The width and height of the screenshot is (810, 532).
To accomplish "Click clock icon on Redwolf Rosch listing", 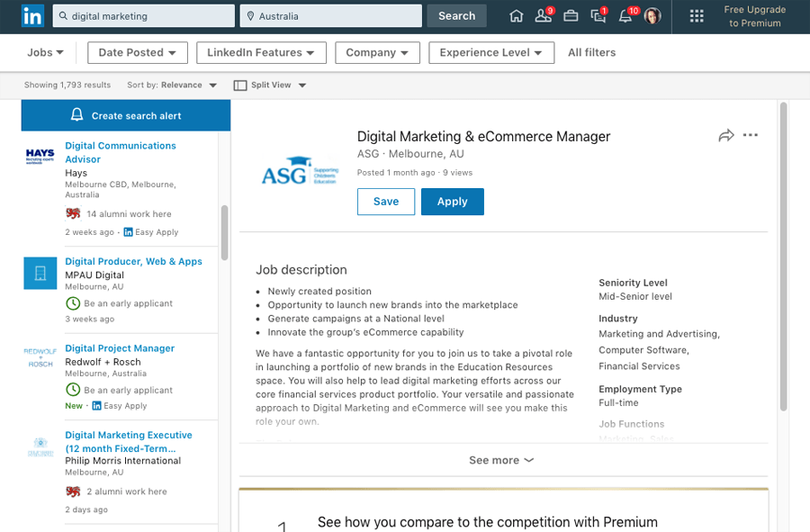I will pos(73,390).
